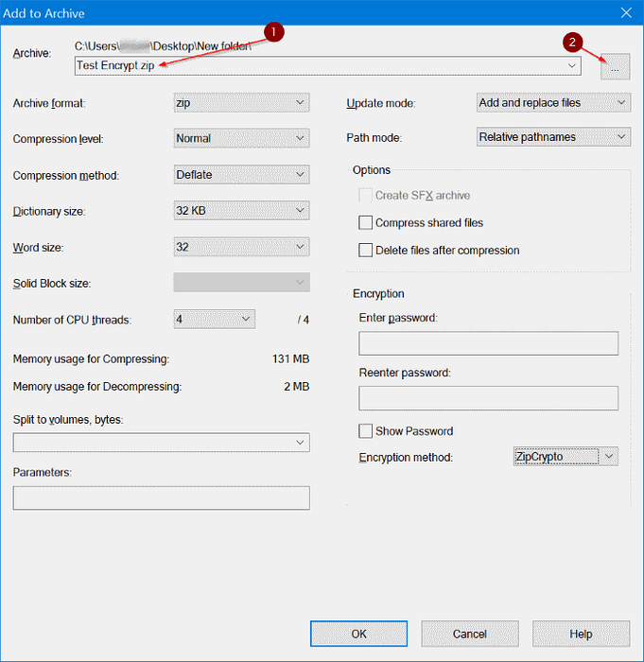Close the Add to Archive dialog

tap(624, 12)
